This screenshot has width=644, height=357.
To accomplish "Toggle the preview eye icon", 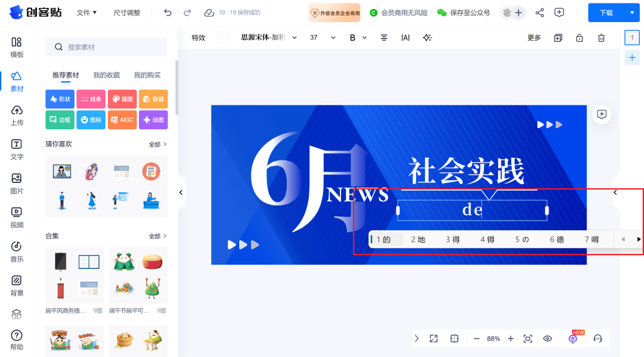I will [547, 339].
